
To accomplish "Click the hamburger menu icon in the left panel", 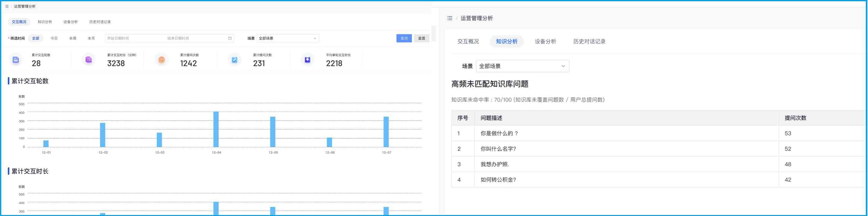I will pyautogui.click(x=7, y=7).
